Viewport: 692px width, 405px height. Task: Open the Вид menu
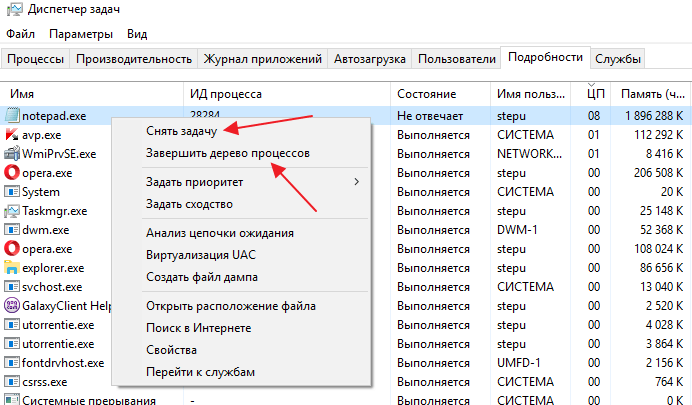tap(137, 34)
